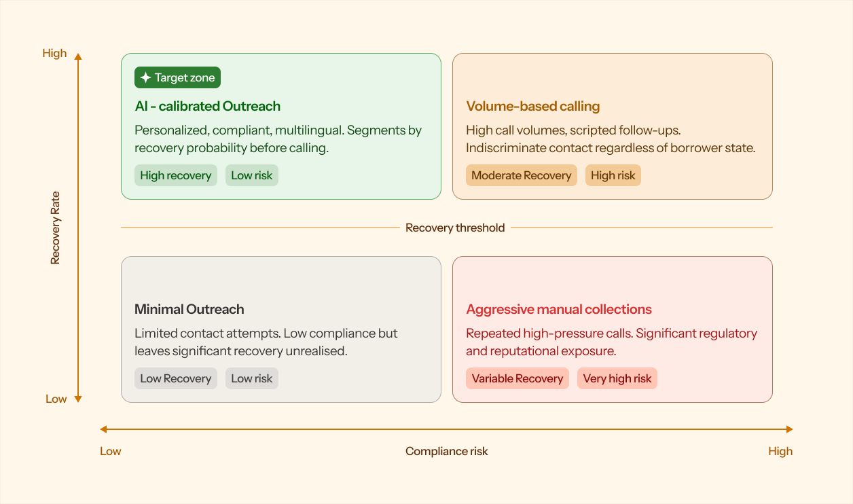Image resolution: width=853 pixels, height=504 pixels.
Task: Select the Aggressive manual collections heading
Action: click(559, 309)
